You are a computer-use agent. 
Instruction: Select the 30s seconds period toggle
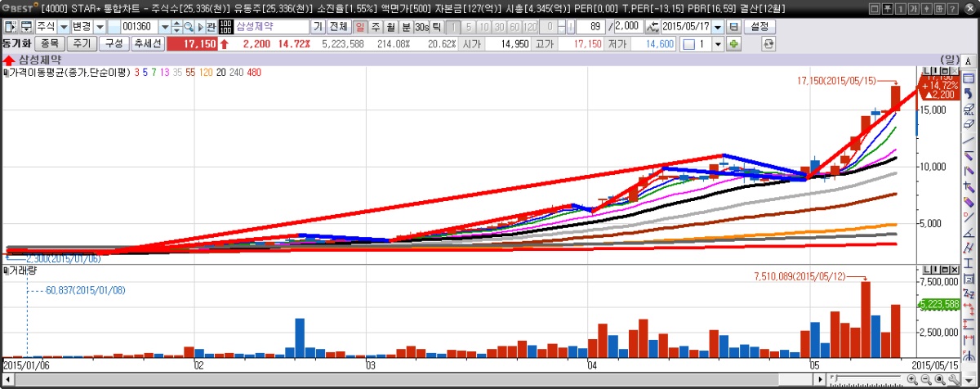coord(421,26)
